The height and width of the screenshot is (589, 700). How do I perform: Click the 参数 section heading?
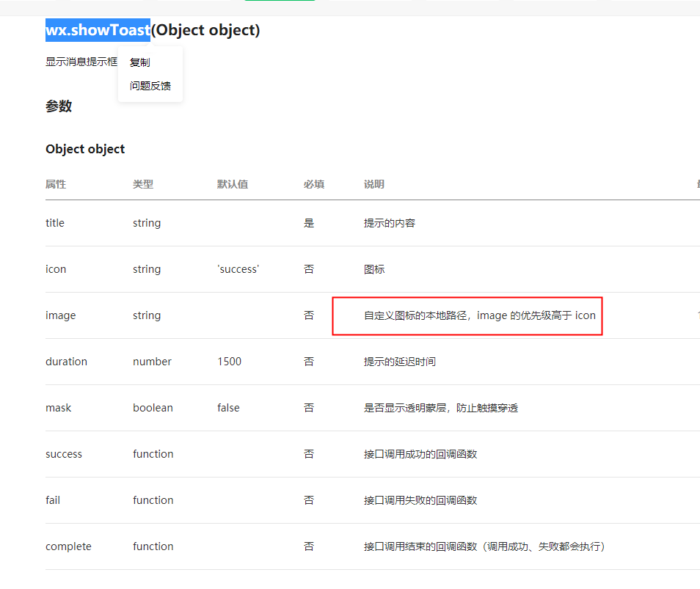[x=59, y=106]
